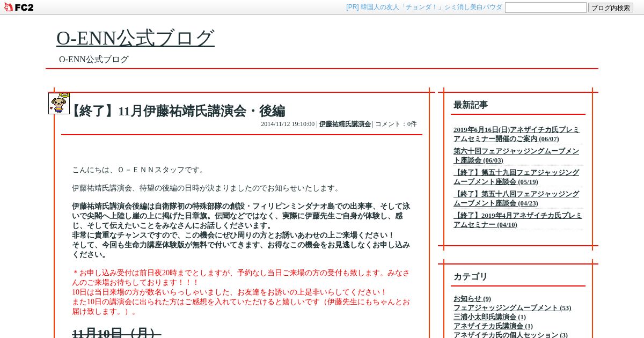
Task: Click the カテゴリ sidebar heading
Action: (x=471, y=277)
